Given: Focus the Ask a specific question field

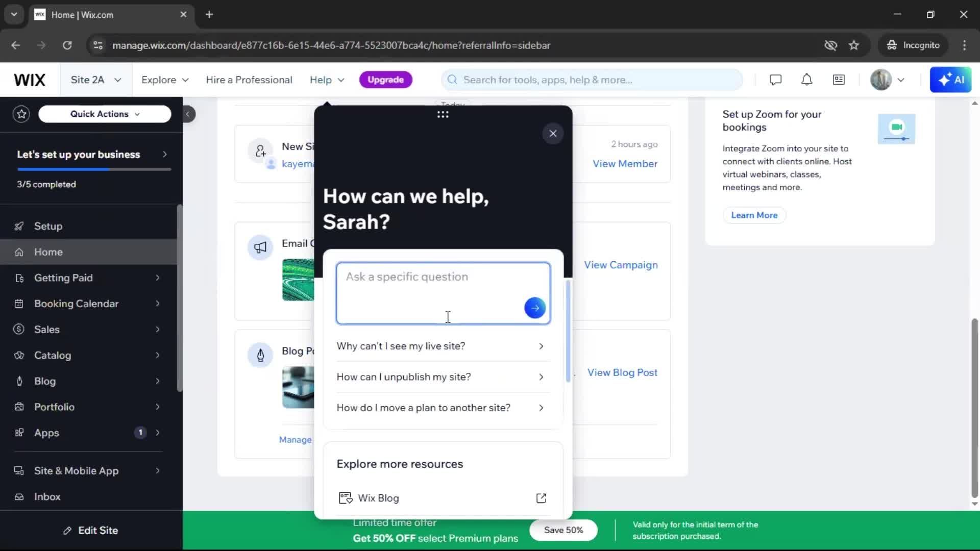Looking at the screenshot, I should click(x=443, y=293).
